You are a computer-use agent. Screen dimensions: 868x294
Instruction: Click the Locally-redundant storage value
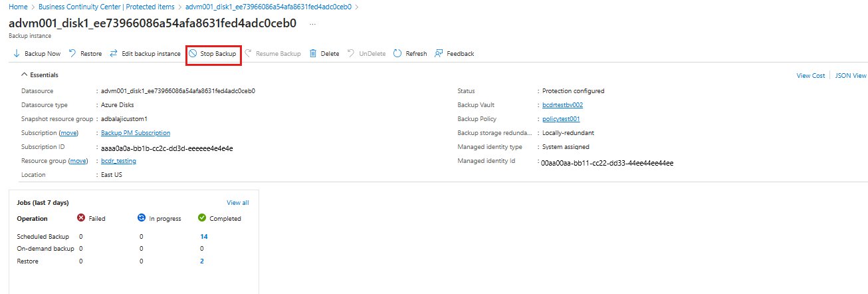pyautogui.click(x=568, y=133)
